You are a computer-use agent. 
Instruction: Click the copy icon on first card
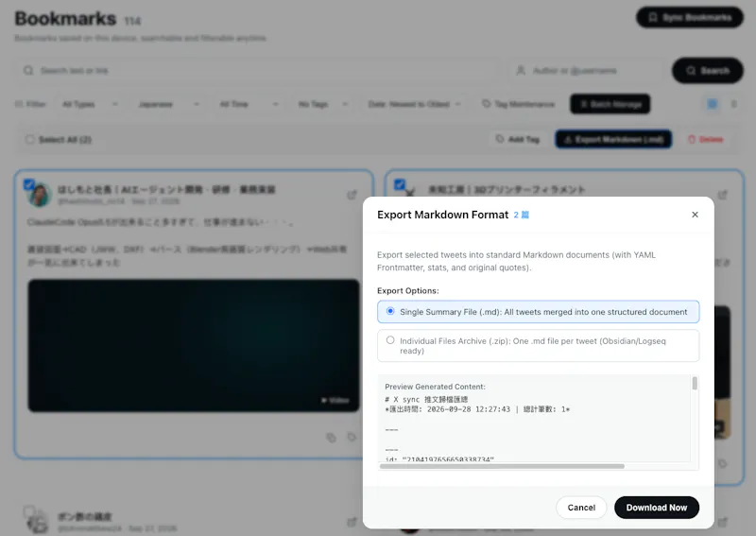coord(331,438)
